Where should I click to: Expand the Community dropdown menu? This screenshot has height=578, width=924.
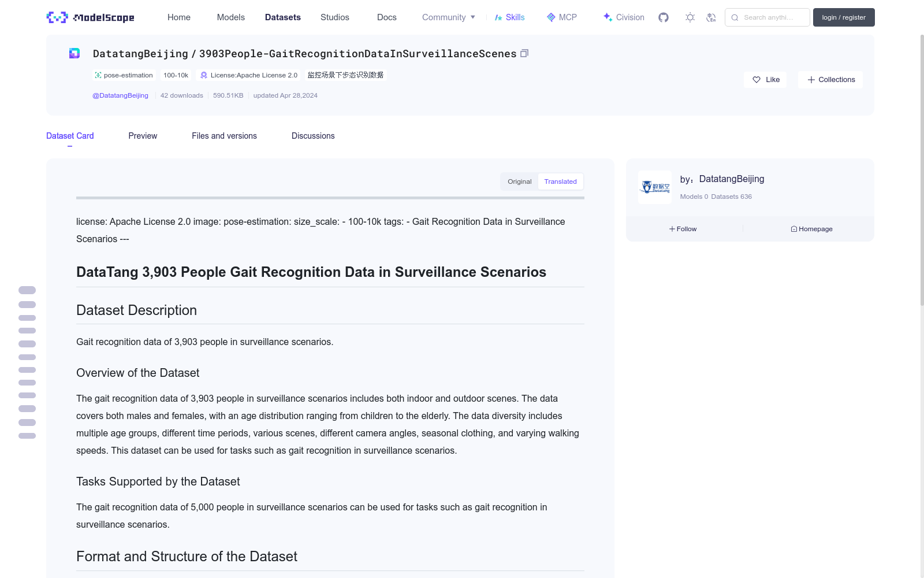(449, 17)
